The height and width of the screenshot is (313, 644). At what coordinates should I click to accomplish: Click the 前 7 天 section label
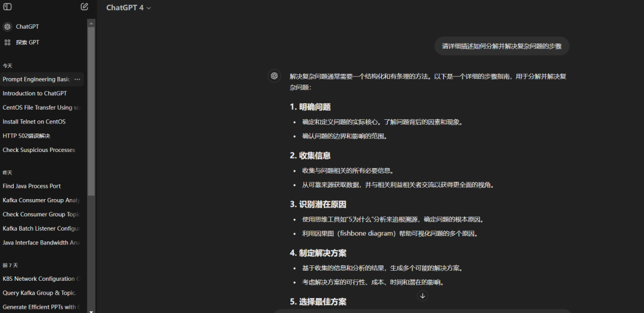[x=10, y=265]
